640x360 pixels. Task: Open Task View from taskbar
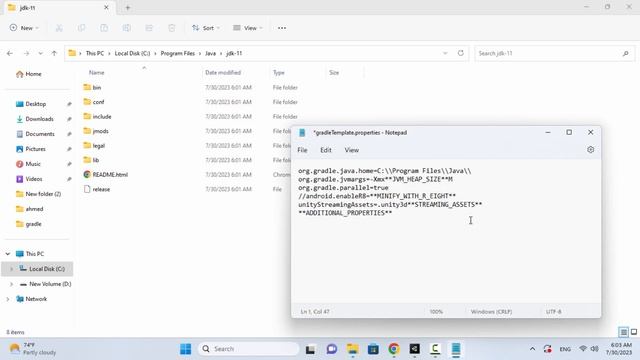310,349
